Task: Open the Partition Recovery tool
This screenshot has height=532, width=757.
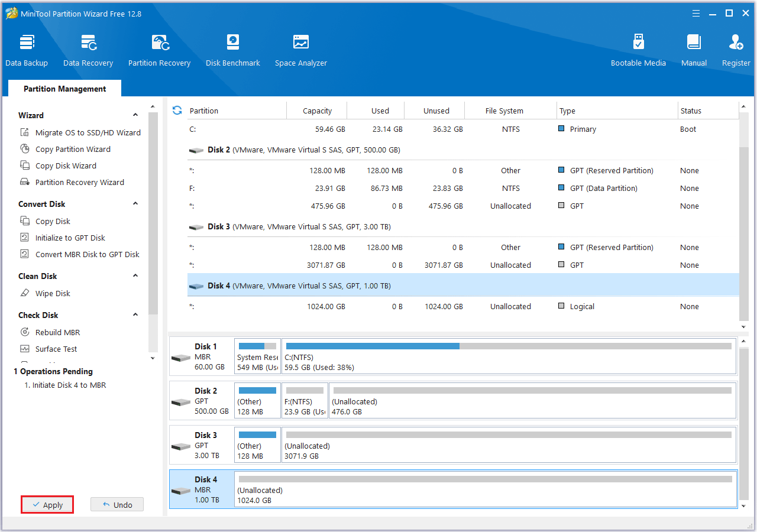Action: click(159, 51)
